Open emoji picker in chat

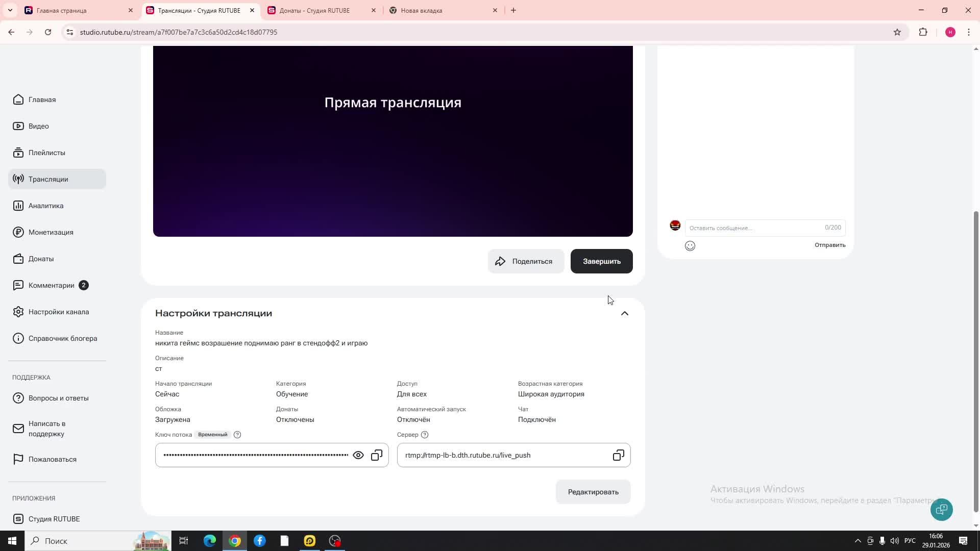[x=690, y=246]
